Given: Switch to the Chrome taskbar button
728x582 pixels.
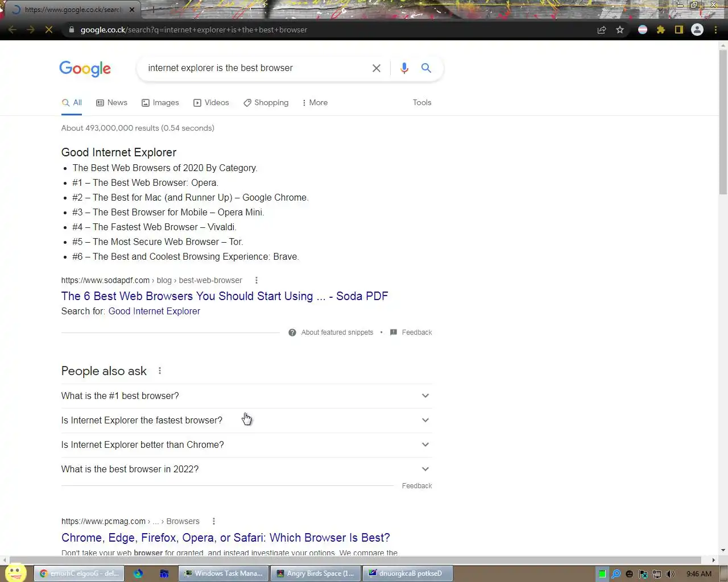Looking at the screenshot, I should pyautogui.click(x=79, y=573).
